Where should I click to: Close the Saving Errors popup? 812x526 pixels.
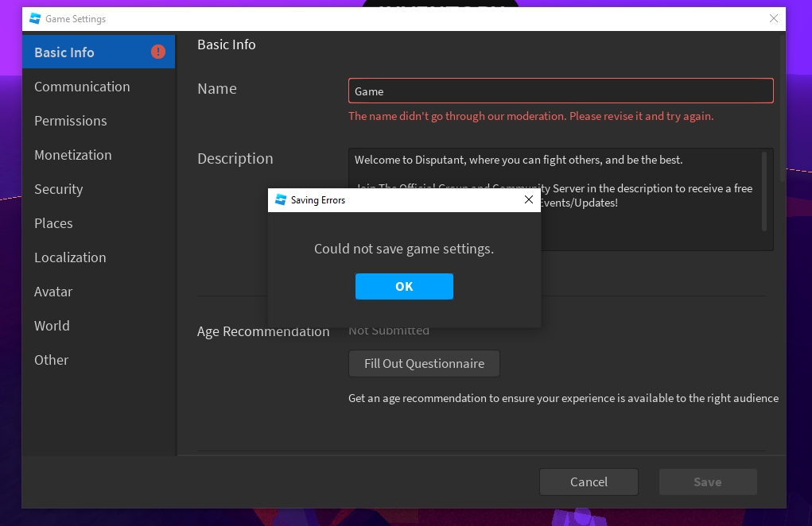click(529, 200)
